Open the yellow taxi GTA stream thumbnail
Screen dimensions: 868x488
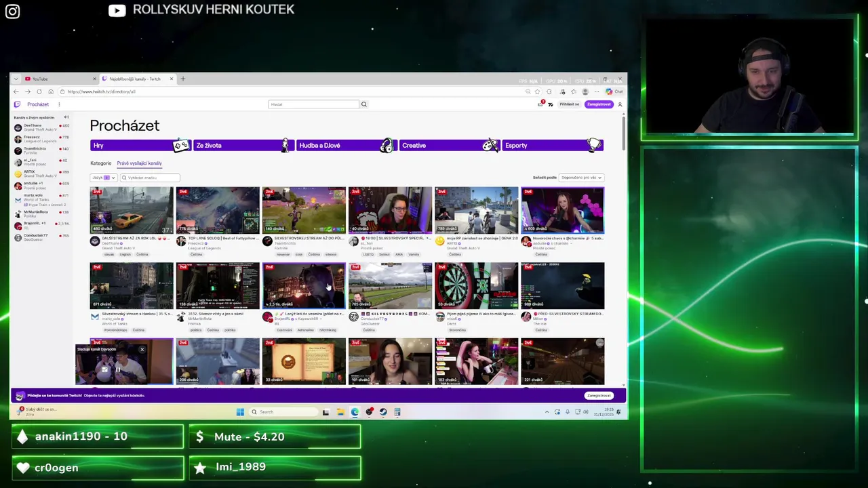(132, 210)
